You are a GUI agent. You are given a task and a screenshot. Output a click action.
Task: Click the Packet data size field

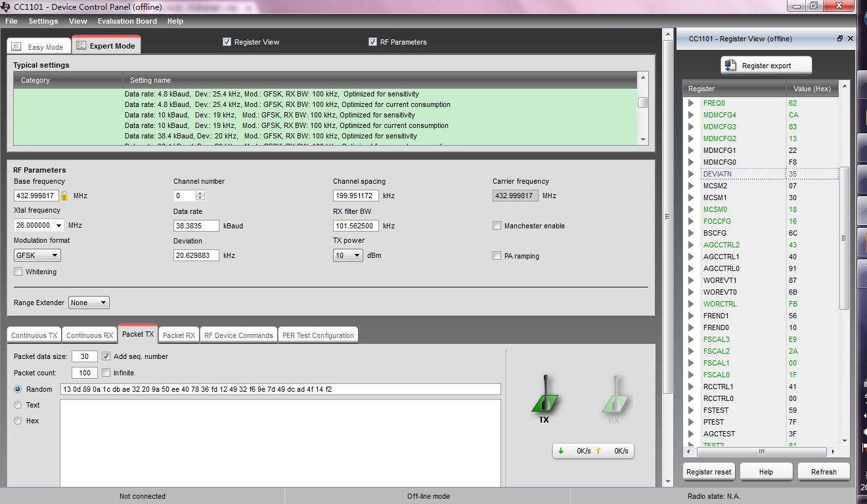(x=85, y=356)
